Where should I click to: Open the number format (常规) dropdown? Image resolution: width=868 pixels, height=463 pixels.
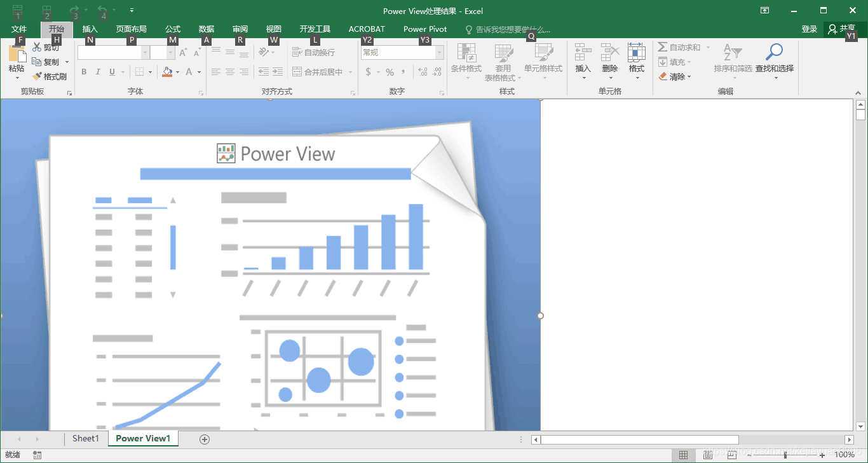(439, 53)
